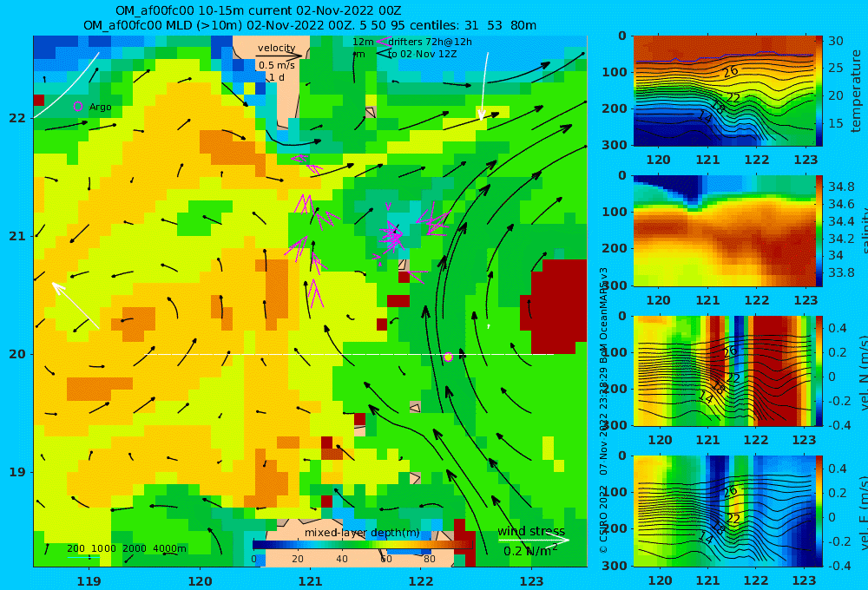Click the 'vel. N (m/s)' color bar
The height and width of the screenshot is (590, 868).
pos(819,370)
